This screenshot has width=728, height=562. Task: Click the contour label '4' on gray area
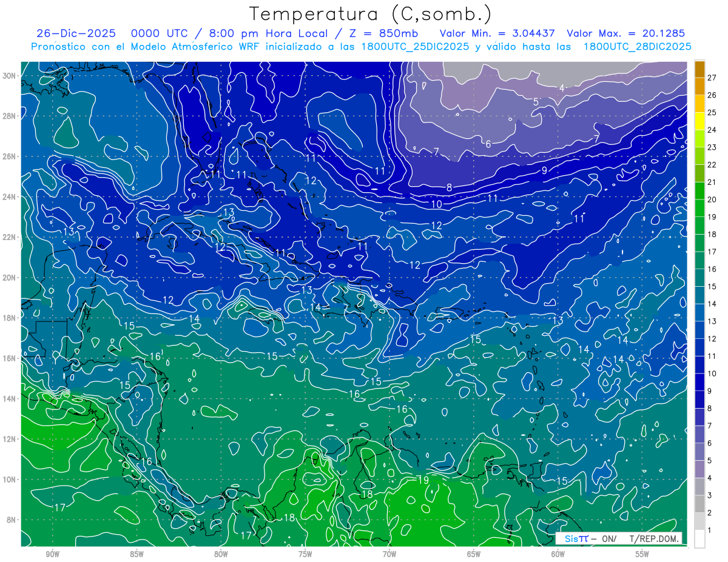tap(562, 89)
